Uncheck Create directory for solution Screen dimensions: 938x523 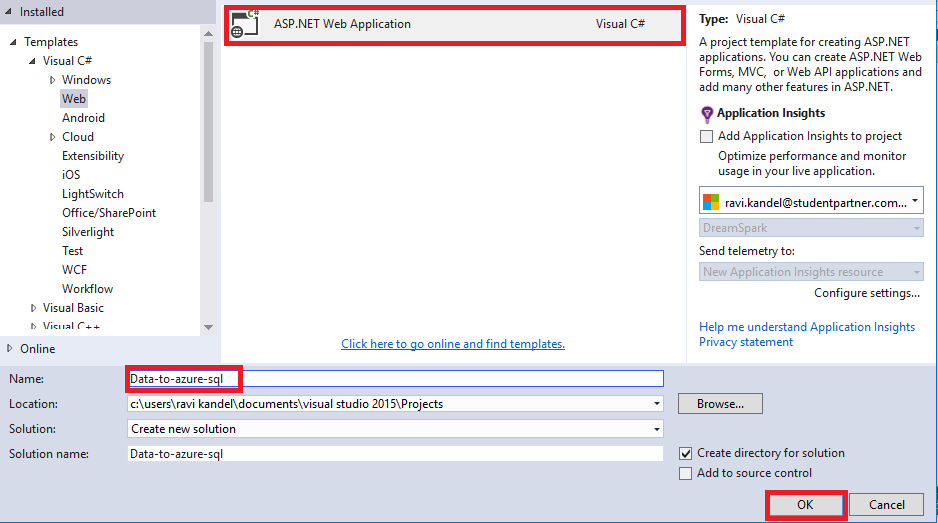[686, 454]
